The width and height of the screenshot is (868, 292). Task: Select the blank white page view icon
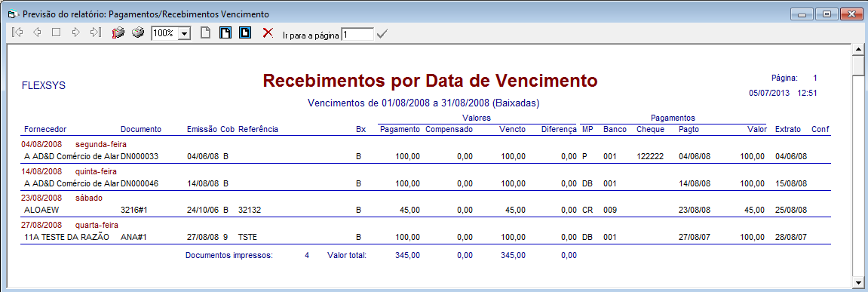coord(205,32)
